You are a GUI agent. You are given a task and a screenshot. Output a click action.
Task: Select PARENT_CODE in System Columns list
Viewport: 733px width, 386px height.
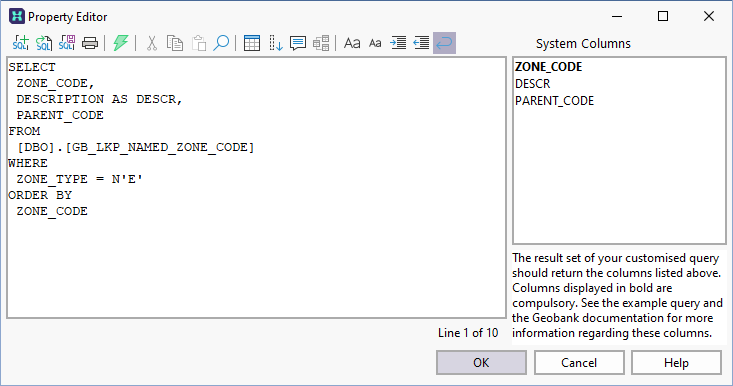point(554,100)
